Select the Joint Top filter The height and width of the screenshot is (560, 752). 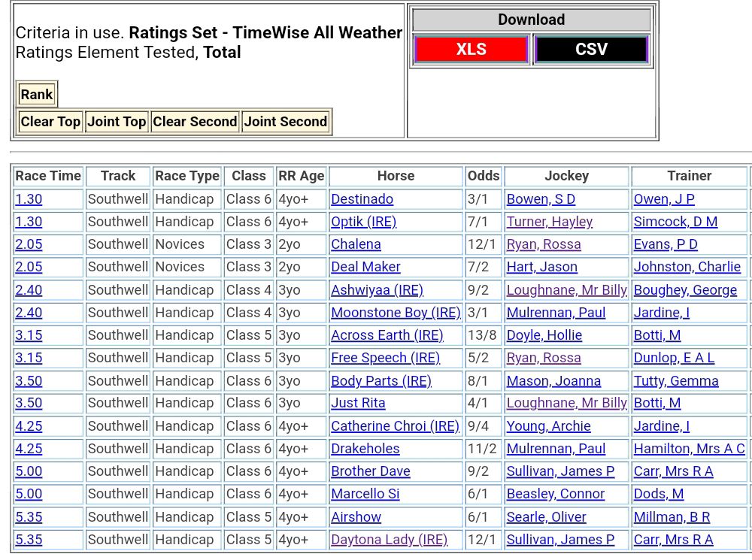117,122
